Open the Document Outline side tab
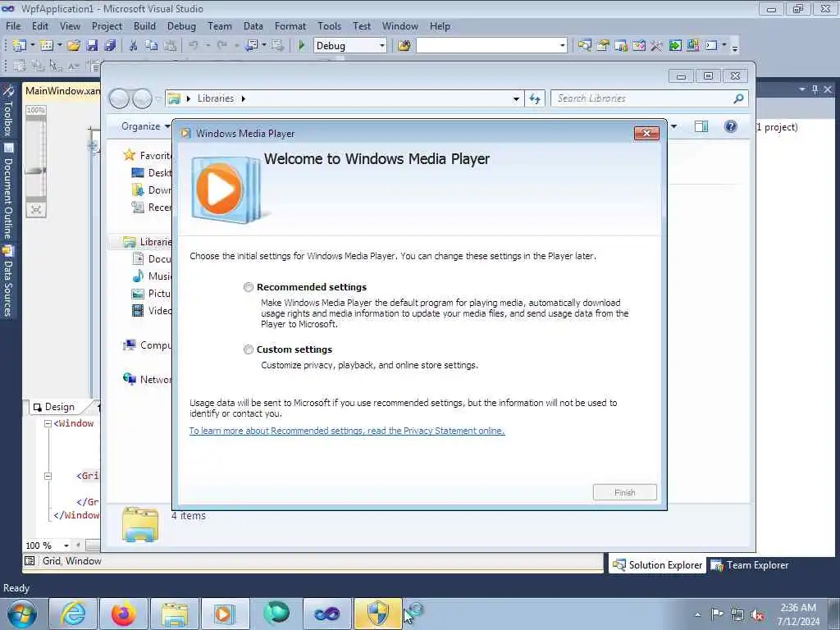 point(8,191)
